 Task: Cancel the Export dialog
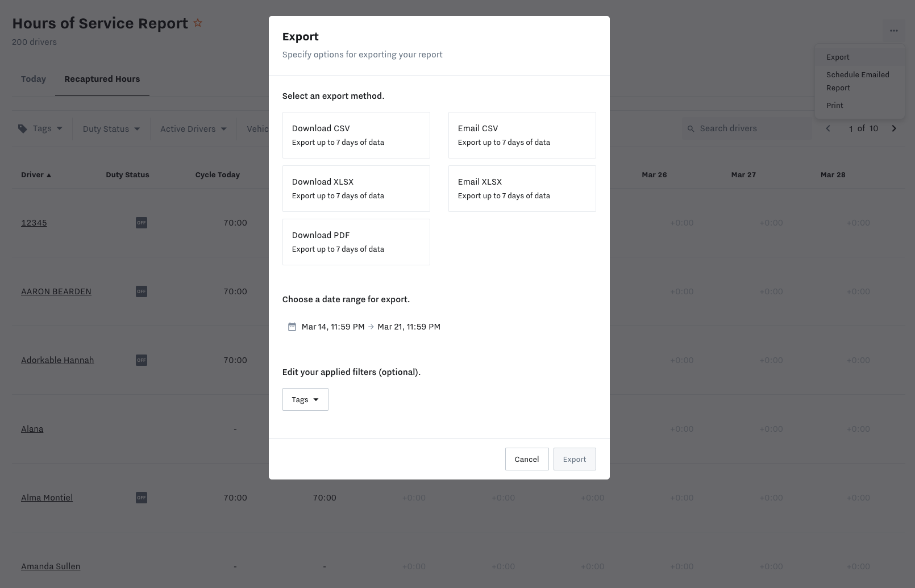pos(526,459)
